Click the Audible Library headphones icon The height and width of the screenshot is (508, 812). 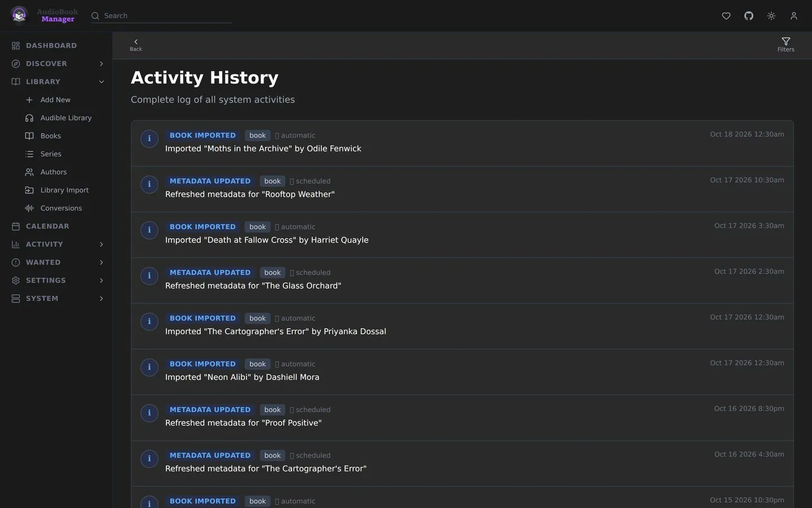(29, 118)
